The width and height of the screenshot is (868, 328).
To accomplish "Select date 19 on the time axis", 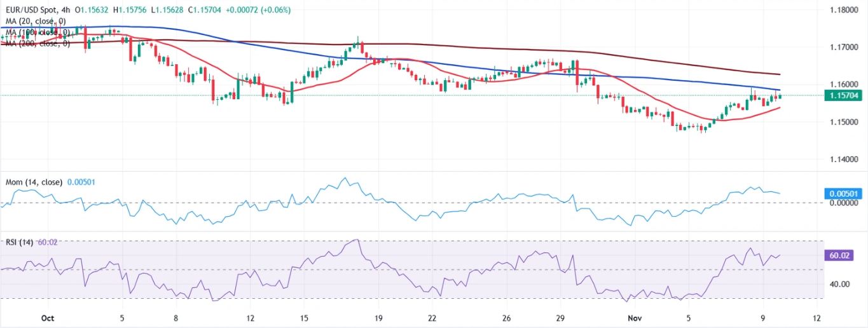I will [378, 318].
